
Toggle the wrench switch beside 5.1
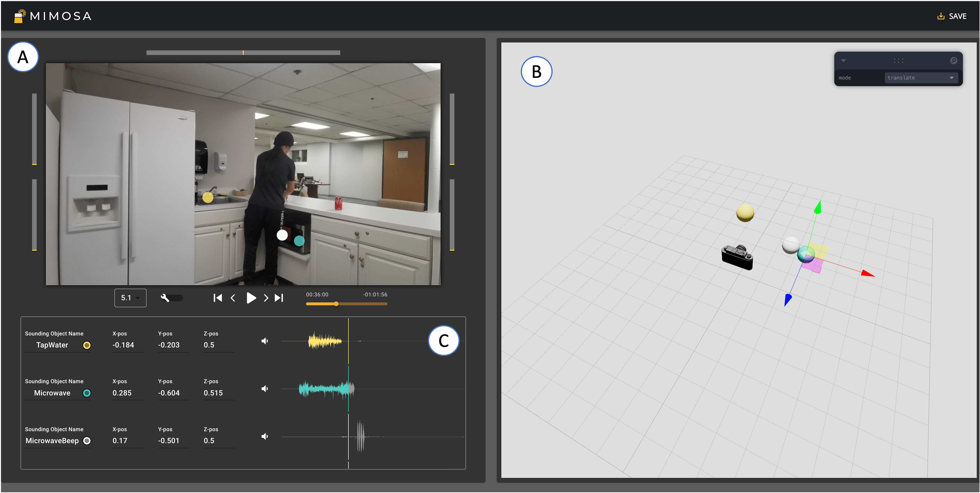tap(172, 298)
